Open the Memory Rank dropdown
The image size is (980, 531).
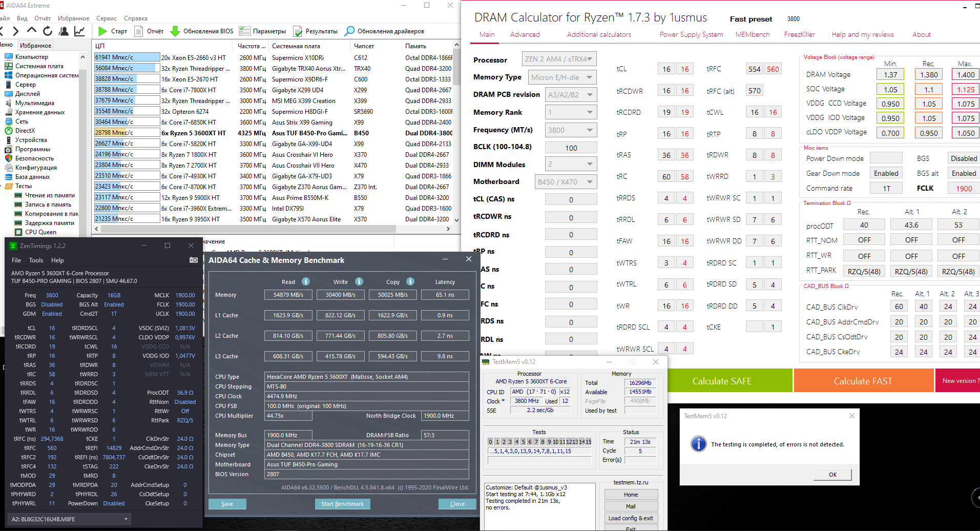point(571,112)
